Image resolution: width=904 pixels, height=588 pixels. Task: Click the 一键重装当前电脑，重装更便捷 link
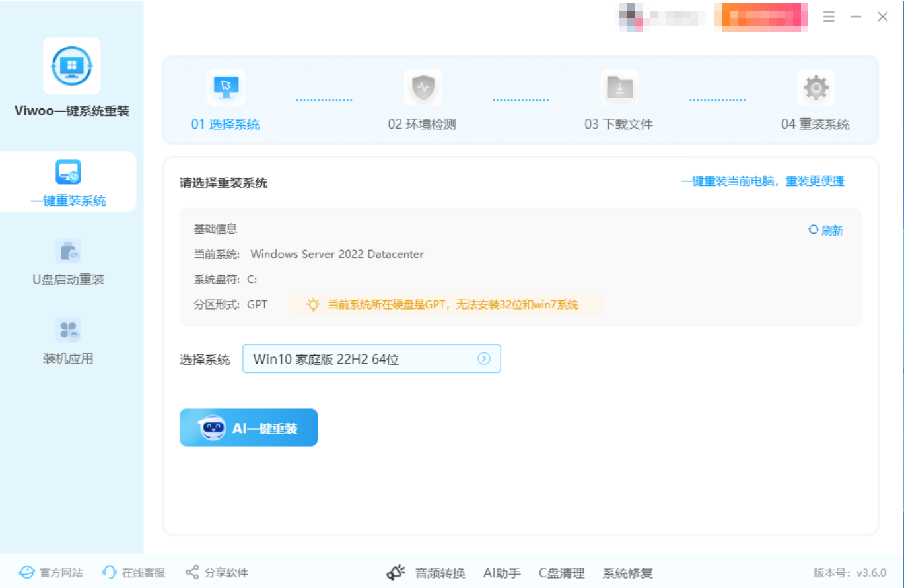(x=763, y=181)
